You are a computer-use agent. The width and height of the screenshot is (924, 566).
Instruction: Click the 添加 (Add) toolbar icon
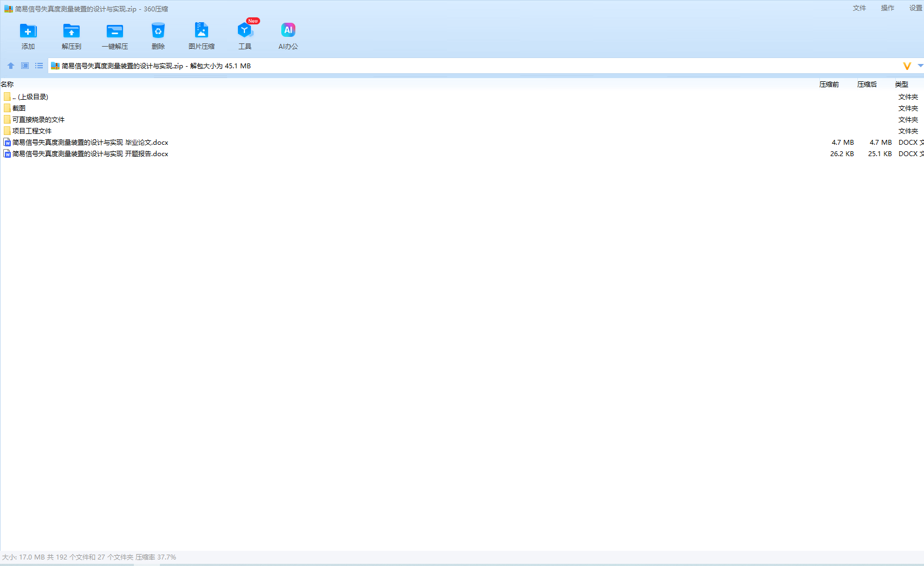click(x=28, y=31)
